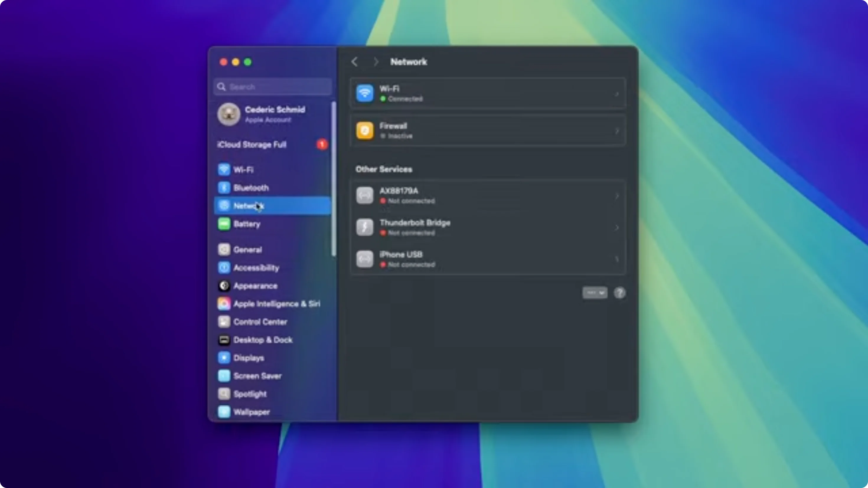Click the Help question mark button

[620, 293]
